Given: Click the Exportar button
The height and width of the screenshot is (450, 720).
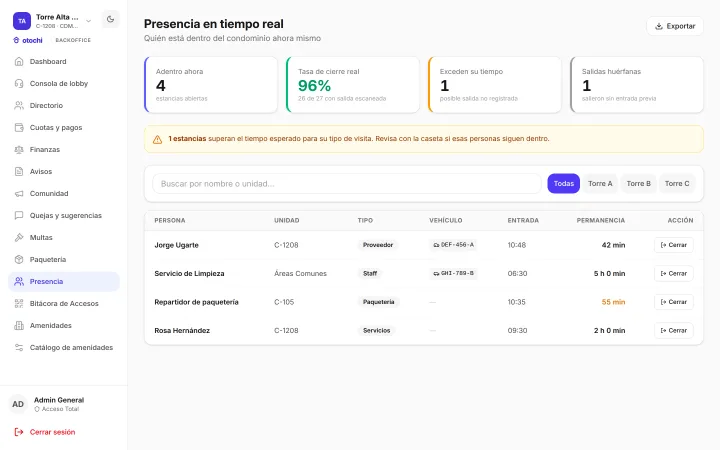Looking at the screenshot, I should [x=675, y=26].
